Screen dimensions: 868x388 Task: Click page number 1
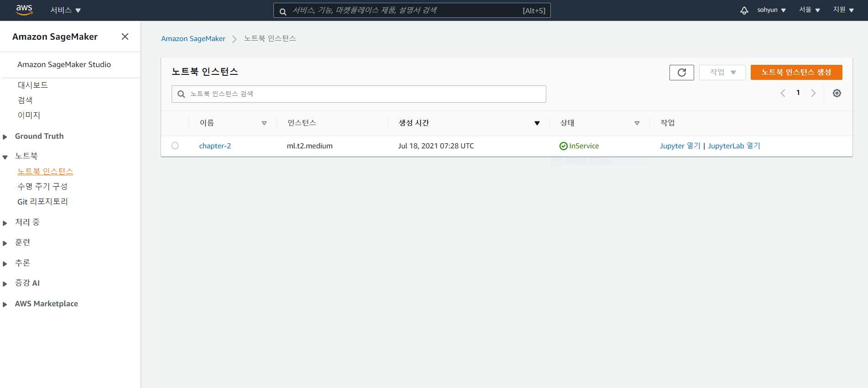798,93
